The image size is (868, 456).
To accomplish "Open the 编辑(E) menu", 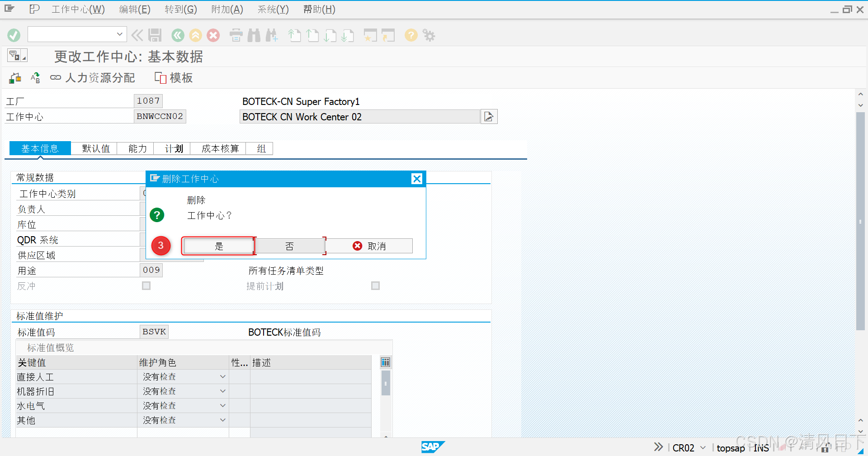I will click(x=135, y=9).
